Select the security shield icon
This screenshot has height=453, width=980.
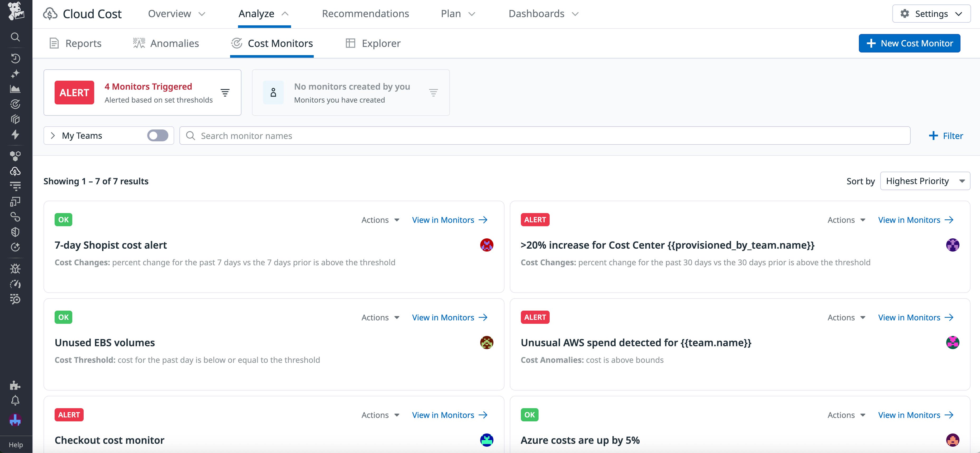(x=15, y=232)
